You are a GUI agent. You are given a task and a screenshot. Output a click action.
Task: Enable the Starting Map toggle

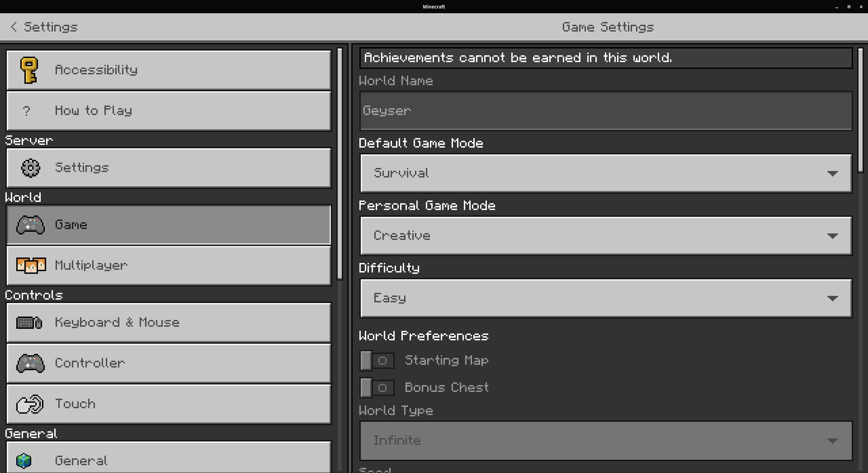pyautogui.click(x=377, y=360)
